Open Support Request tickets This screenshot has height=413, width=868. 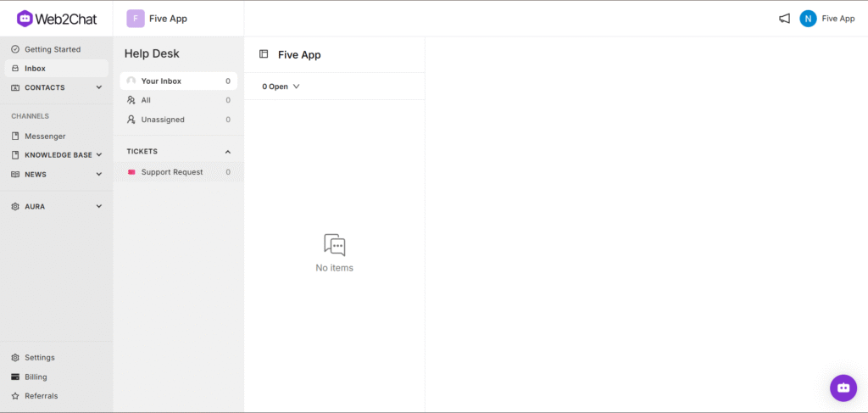(x=178, y=172)
